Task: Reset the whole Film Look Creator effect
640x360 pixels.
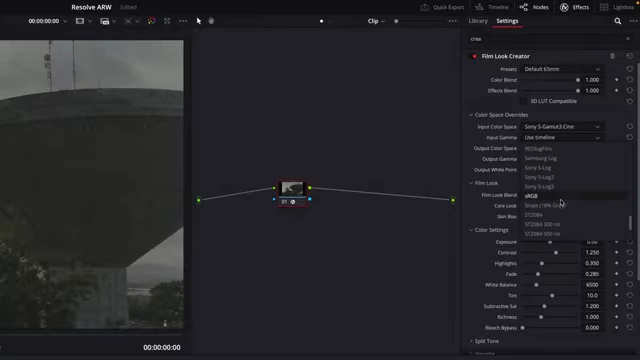Action: click(629, 56)
